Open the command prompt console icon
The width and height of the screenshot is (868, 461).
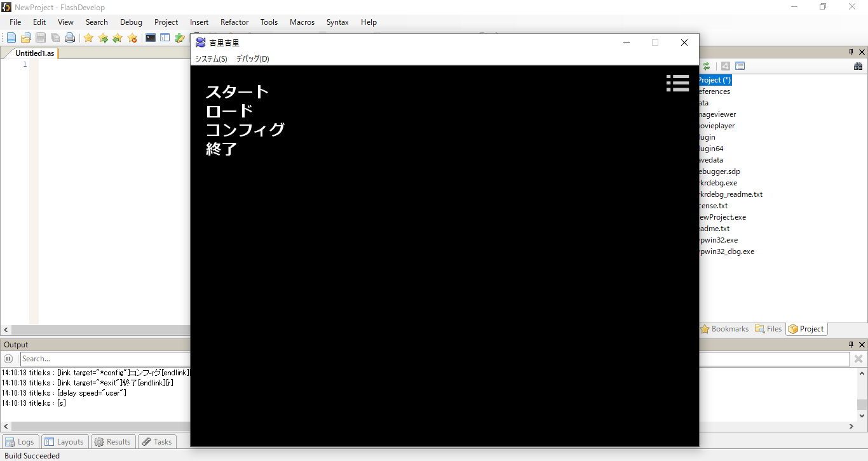151,38
